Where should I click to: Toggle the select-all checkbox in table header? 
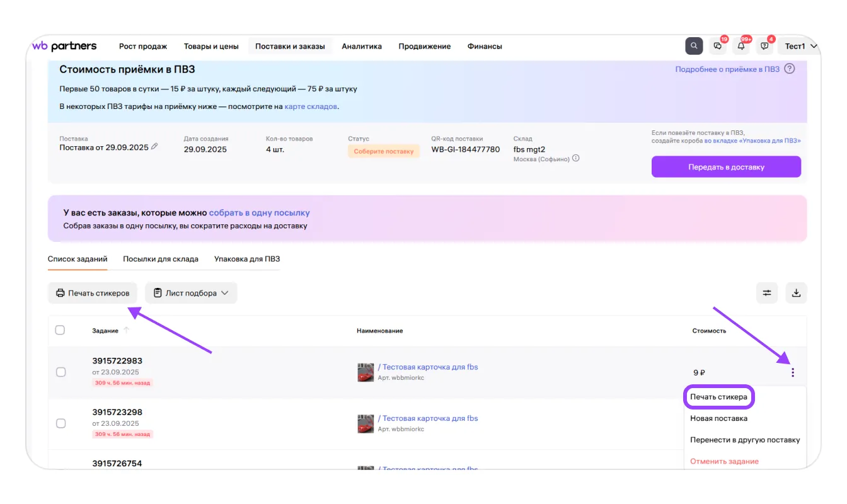[60, 330]
